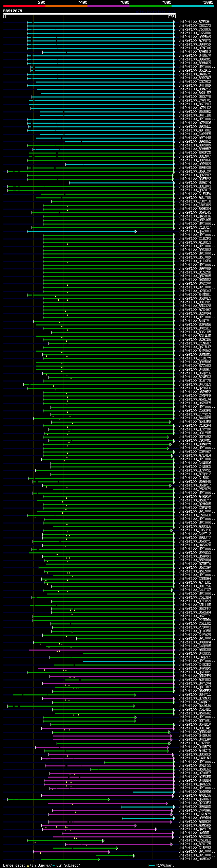Select label UniRef100_O48671
The image size is (217, 868).
click(195, 74)
